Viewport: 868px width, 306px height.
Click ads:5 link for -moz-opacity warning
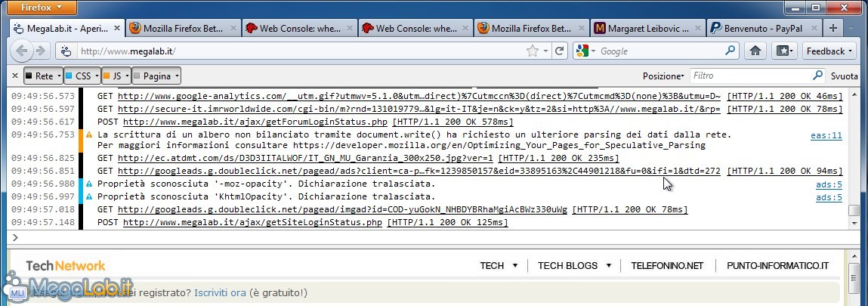click(x=829, y=185)
